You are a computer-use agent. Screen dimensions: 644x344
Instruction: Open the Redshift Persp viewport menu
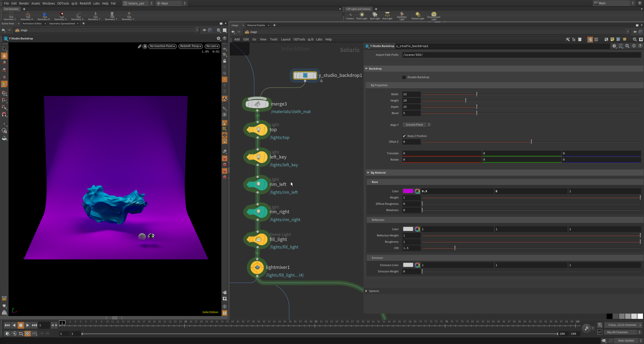[x=190, y=46]
